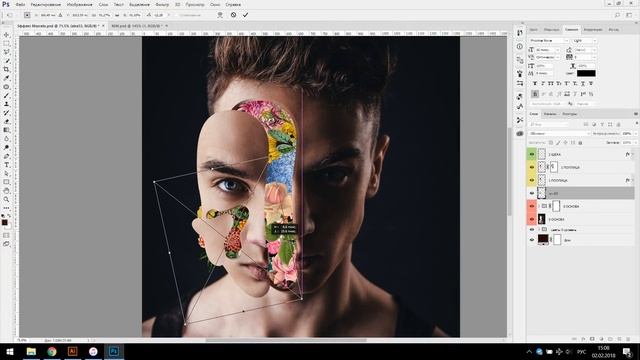The image size is (640, 360).
Task: Hide the 0 ОСНОВА group
Action: [531, 207]
